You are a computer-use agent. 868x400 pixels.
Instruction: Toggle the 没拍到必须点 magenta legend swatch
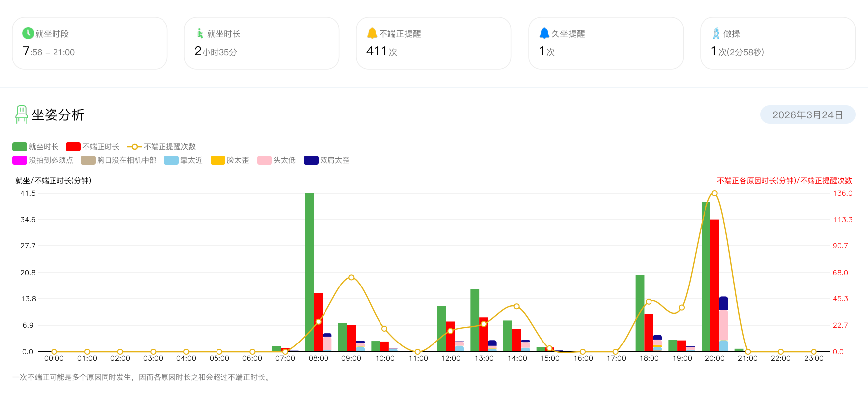click(20, 160)
